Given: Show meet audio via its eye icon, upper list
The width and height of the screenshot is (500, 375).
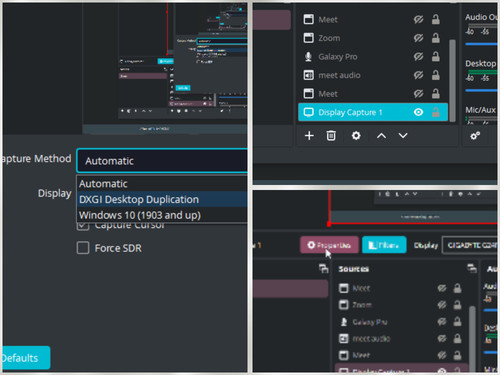Looking at the screenshot, I should 418,75.
